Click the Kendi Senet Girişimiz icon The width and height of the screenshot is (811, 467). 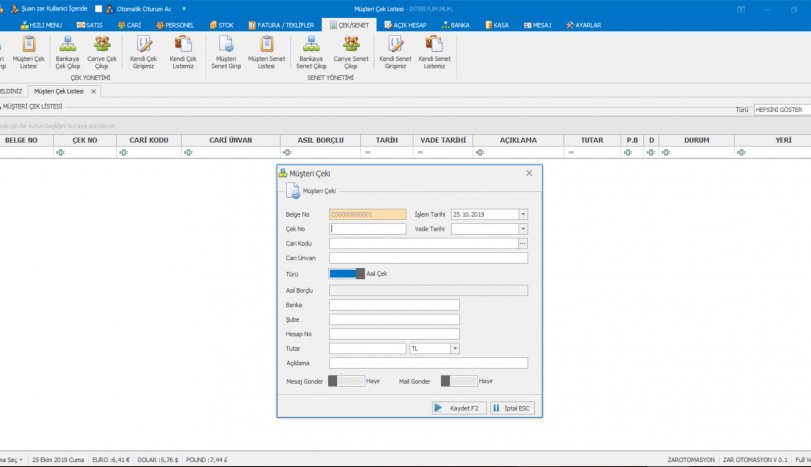(395, 51)
